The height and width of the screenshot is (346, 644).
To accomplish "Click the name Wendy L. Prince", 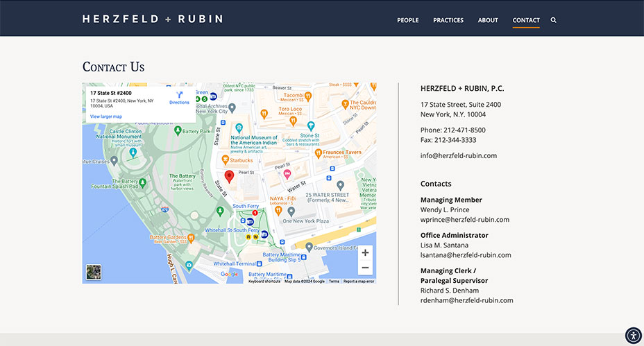I will [444, 209].
